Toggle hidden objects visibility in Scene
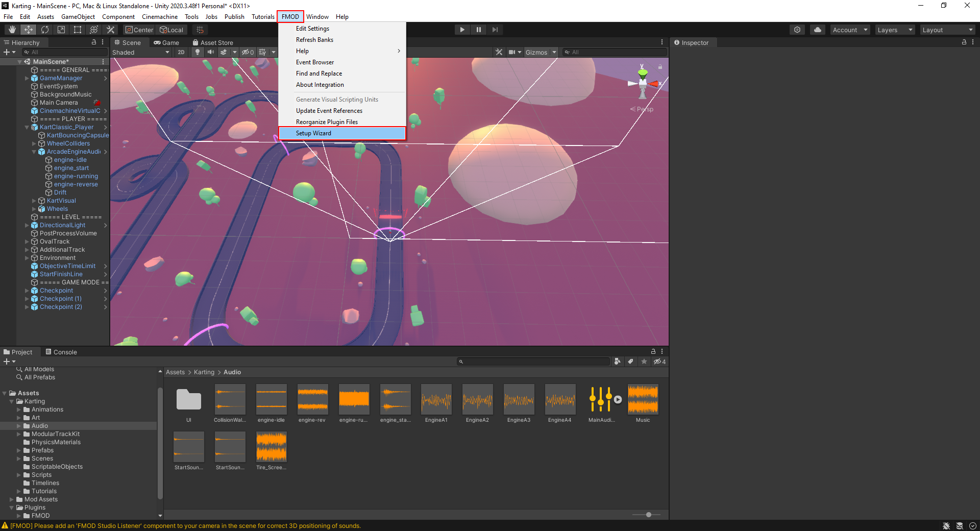Image resolution: width=980 pixels, height=531 pixels. tap(248, 52)
